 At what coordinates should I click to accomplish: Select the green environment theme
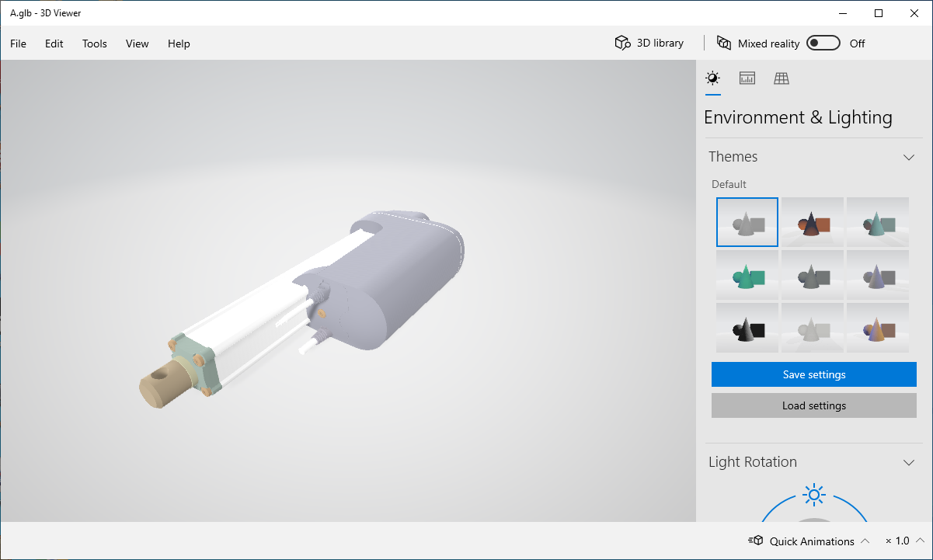[747, 274]
